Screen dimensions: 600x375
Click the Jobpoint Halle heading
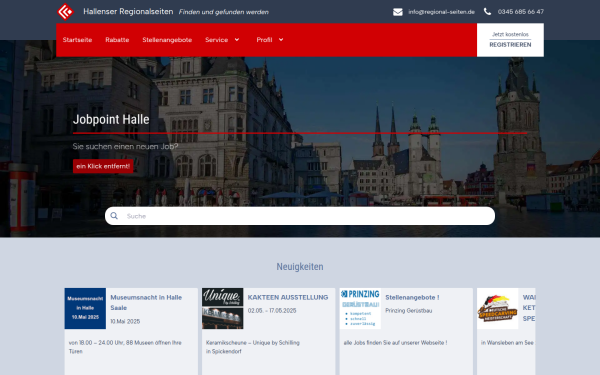[111, 119]
